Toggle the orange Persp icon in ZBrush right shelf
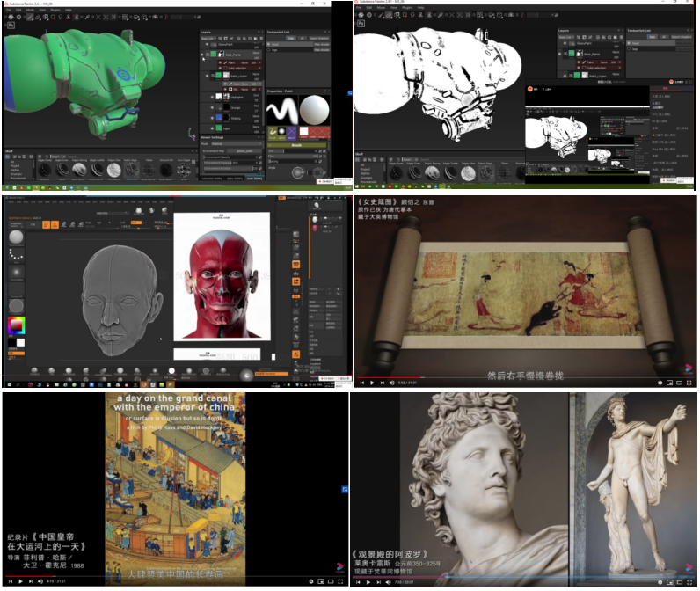700x591 pixels. tap(296, 264)
